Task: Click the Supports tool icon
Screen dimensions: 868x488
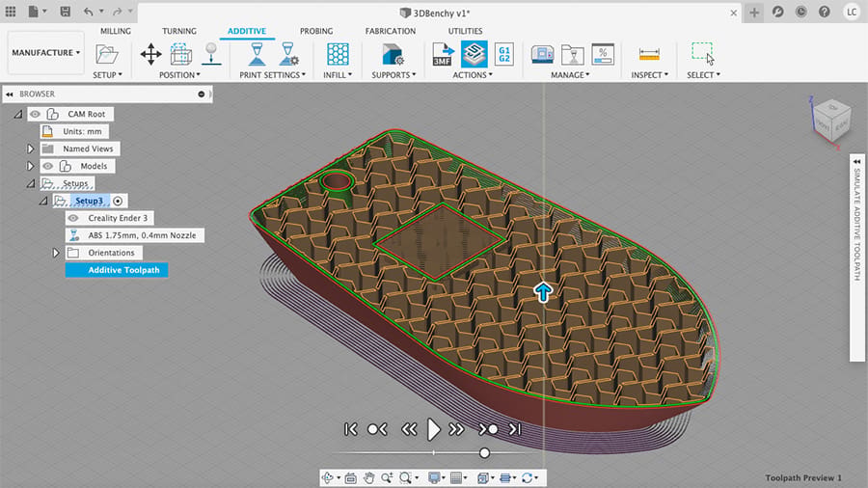Action: coord(393,54)
